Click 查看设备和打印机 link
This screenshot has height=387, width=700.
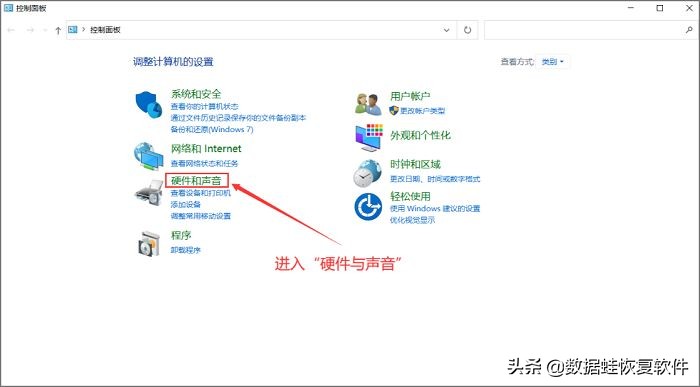coord(201,193)
